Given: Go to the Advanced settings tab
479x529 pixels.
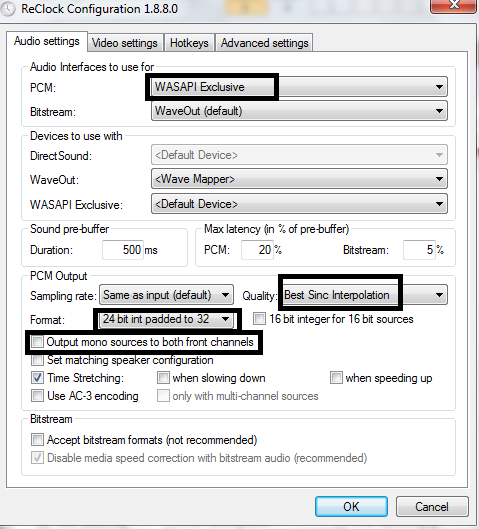Looking at the screenshot, I should 264,43.
